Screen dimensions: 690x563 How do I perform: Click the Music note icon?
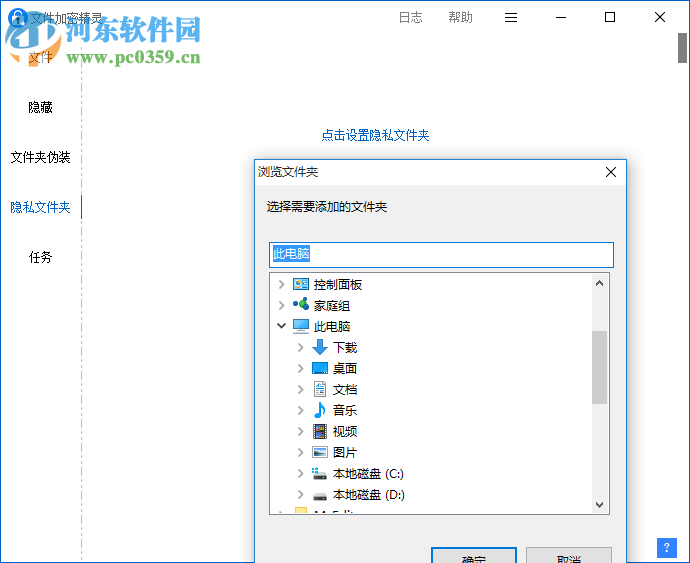tap(320, 410)
